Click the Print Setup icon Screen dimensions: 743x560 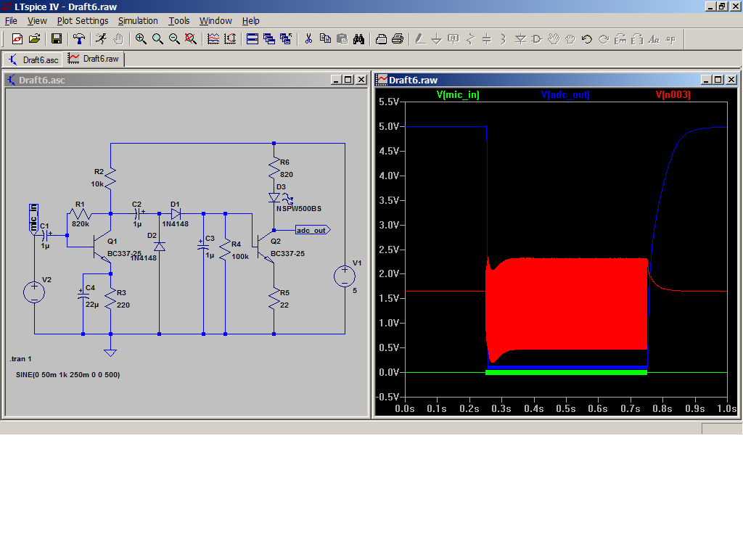[x=381, y=39]
